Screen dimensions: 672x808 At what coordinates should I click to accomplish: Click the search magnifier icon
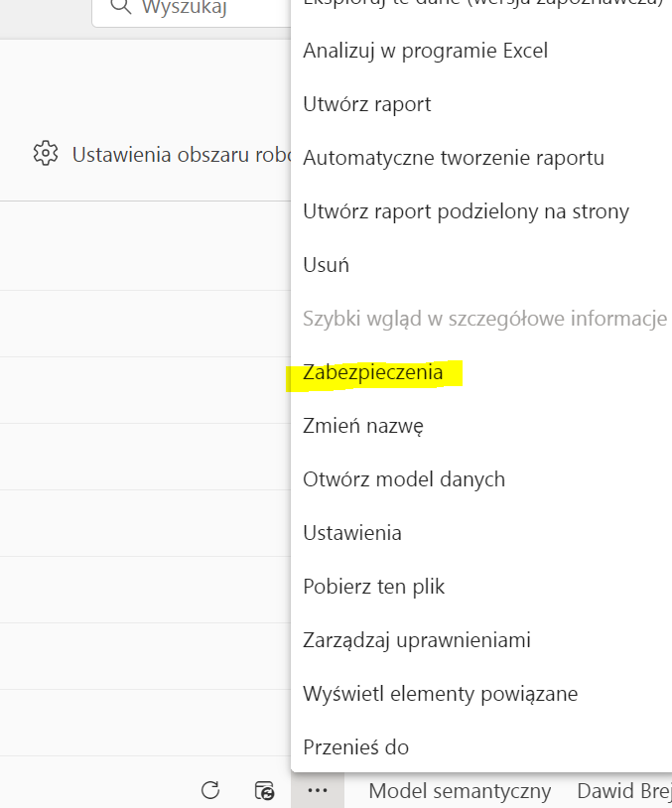[120, 8]
